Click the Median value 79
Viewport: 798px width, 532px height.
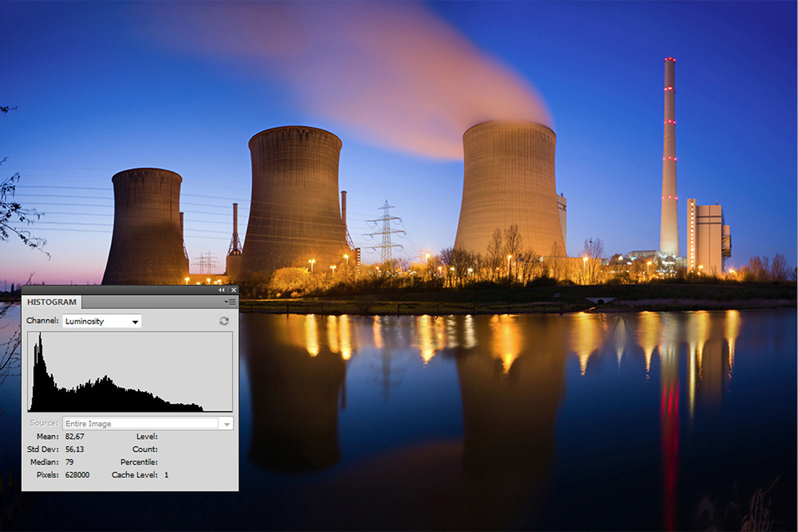pyautogui.click(x=70, y=462)
